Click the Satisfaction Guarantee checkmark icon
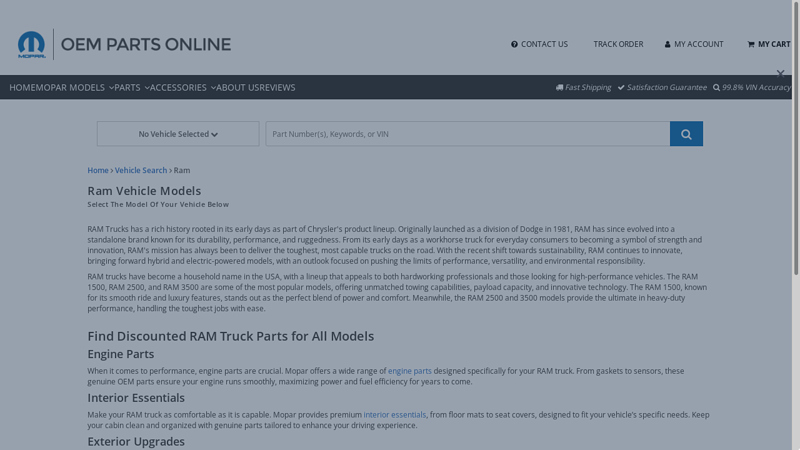This screenshot has width=800, height=450. [x=621, y=87]
